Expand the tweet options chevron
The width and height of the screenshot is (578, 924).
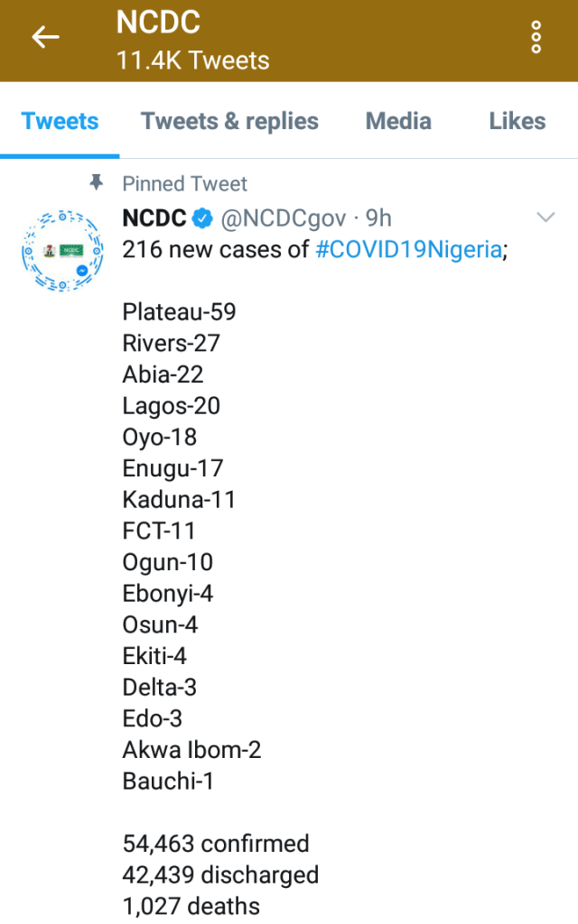[545, 217]
